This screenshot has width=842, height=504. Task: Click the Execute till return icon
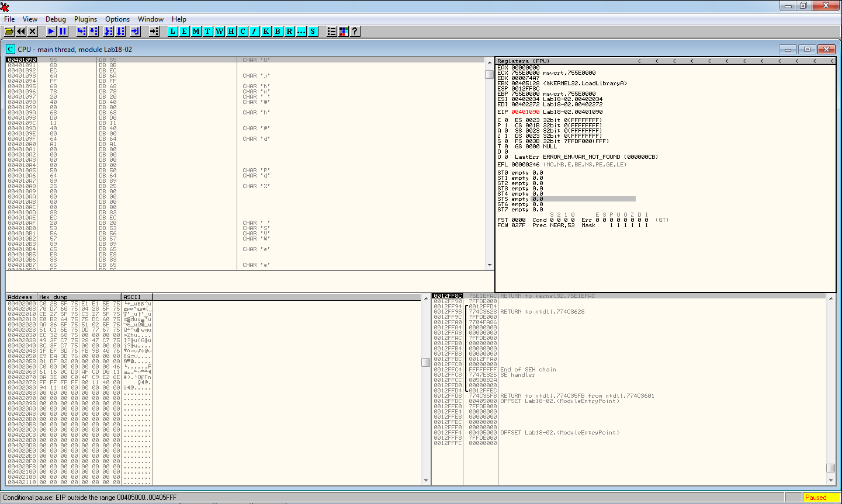(136, 32)
